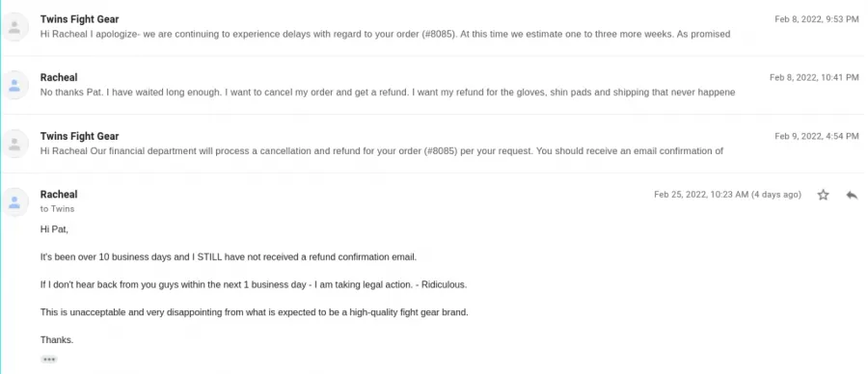Viewport: 868px width, 374px height.
Task: Click Racheal's avatar on the open email
Action: (14, 201)
